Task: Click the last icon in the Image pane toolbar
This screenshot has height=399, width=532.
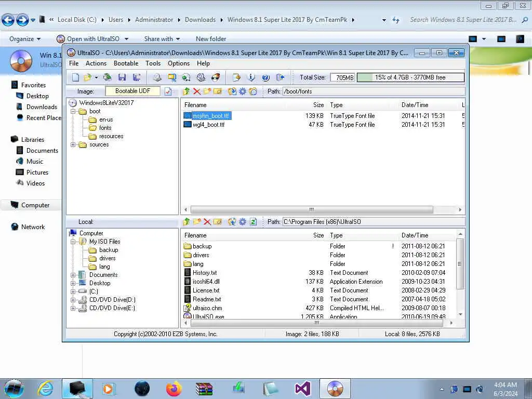Action: (x=253, y=91)
